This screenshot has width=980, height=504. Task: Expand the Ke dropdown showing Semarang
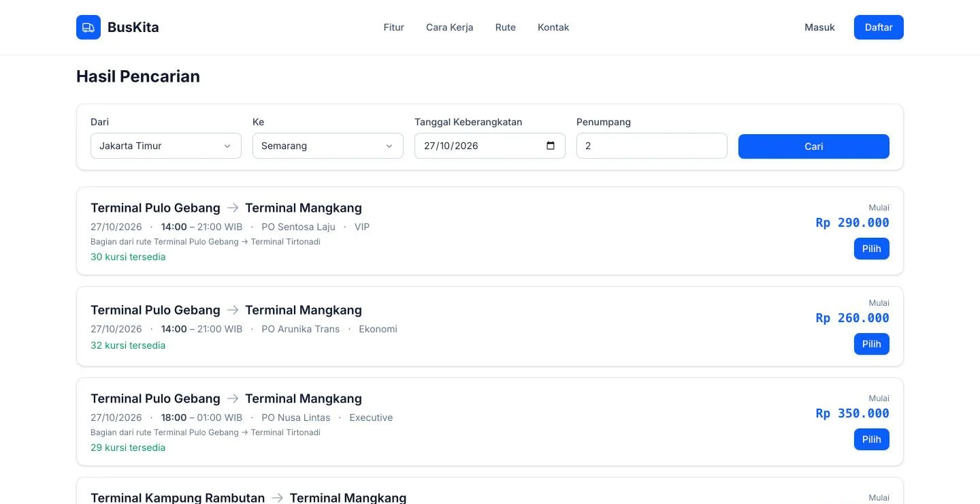click(x=328, y=146)
